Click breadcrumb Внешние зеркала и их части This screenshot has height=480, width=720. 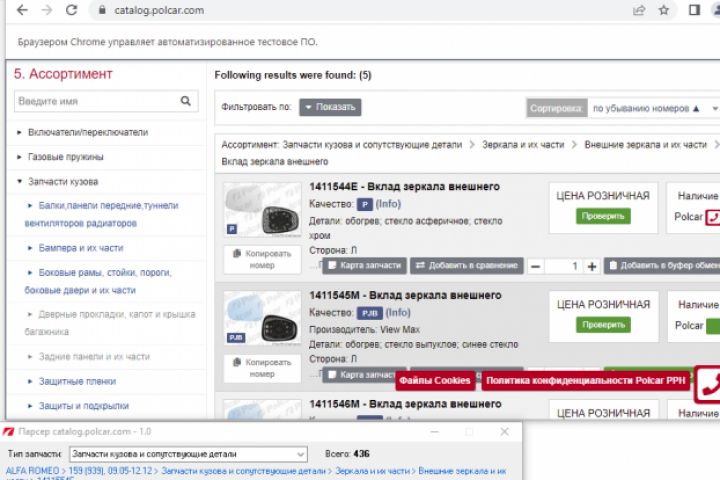point(645,145)
